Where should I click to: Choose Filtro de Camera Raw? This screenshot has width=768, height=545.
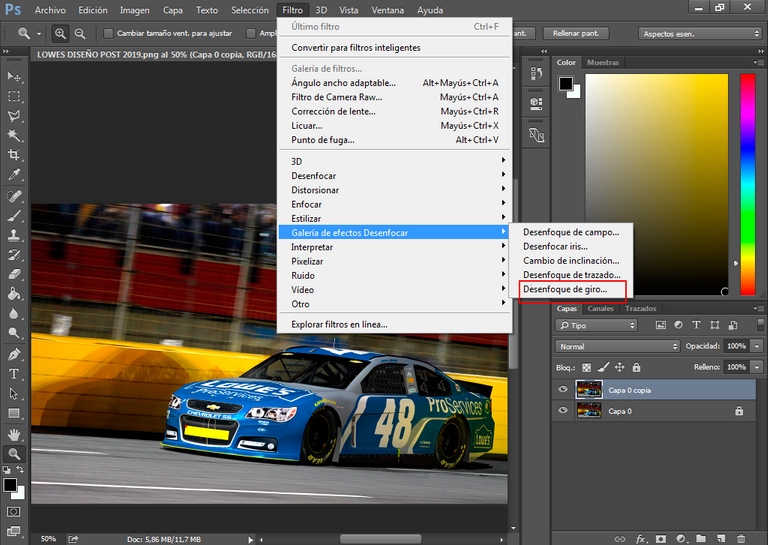[x=395, y=97]
